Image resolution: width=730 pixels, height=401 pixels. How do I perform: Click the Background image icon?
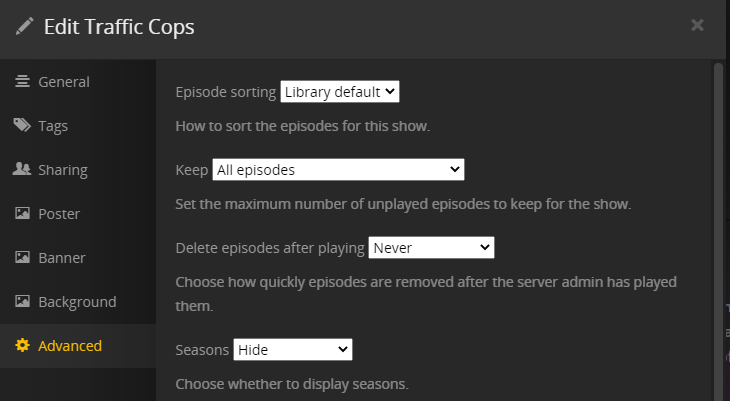coord(22,302)
